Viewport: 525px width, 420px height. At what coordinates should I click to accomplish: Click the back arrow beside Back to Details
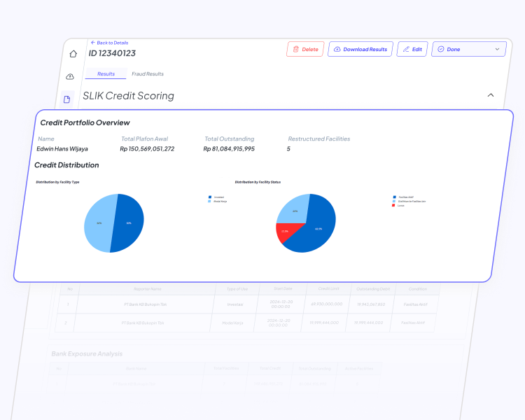coord(92,43)
